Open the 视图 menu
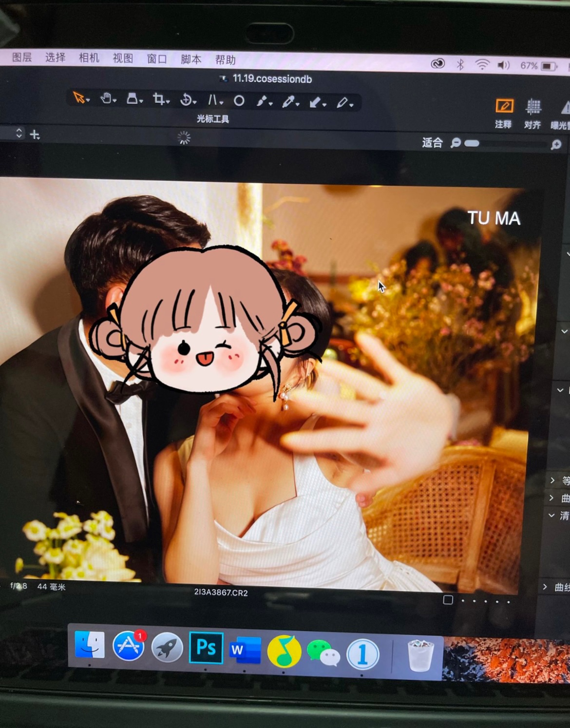570x728 pixels. click(123, 58)
